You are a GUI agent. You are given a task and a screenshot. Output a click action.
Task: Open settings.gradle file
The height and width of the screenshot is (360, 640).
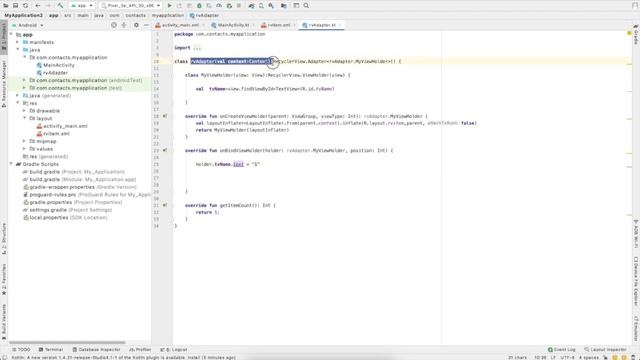[x=67, y=210]
